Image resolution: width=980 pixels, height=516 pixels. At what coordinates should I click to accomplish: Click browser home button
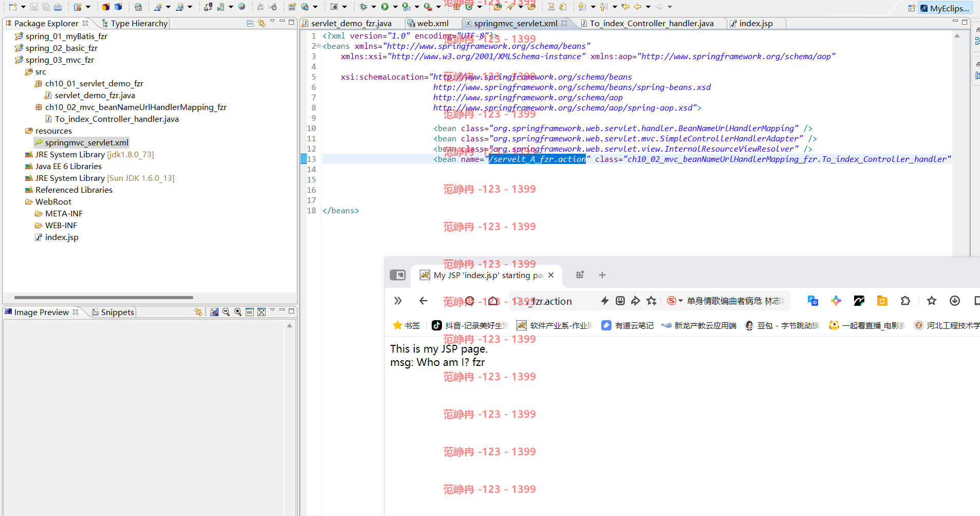(493, 301)
